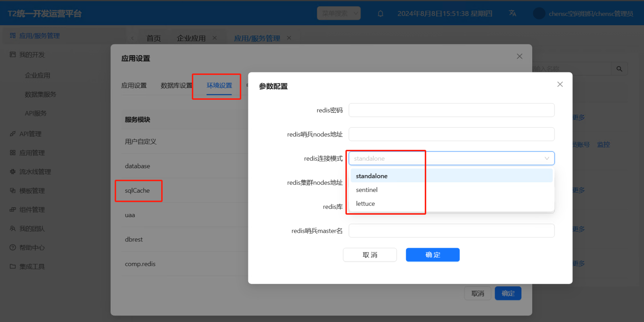Click 确定 in 参数配置 dialog
The image size is (644, 322).
point(433,255)
